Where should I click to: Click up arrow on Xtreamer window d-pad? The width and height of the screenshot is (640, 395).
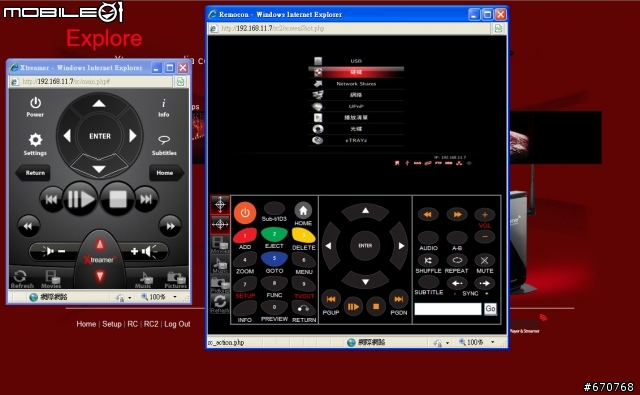99,104
